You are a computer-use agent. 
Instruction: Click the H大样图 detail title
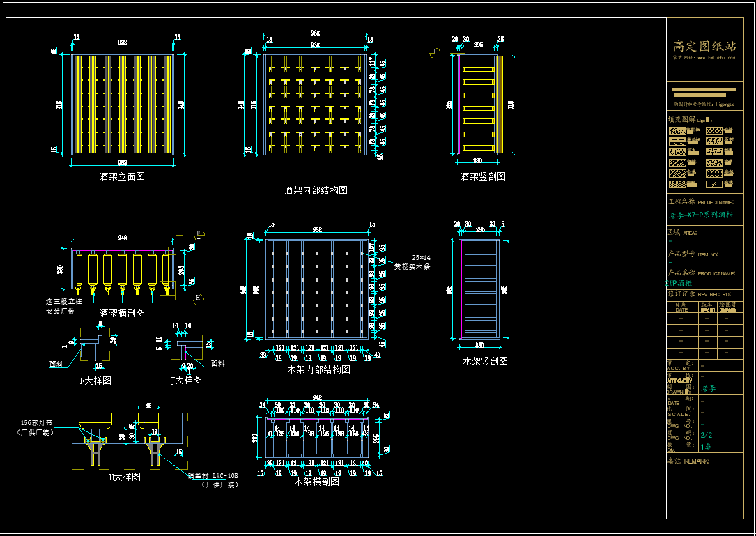click(125, 477)
